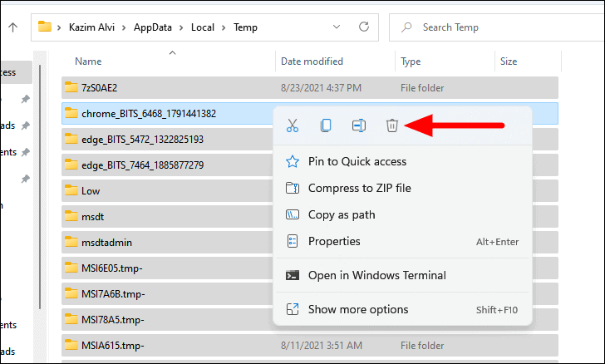The height and width of the screenshot is (364, 605).
Task: Click the Search Temp field
Action: click(x=497, y=27)
